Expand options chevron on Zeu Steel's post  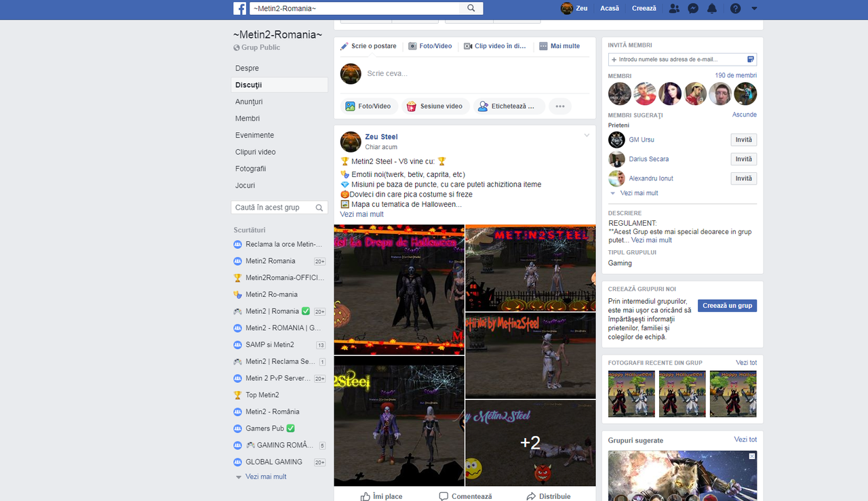[x=586, y=135]
